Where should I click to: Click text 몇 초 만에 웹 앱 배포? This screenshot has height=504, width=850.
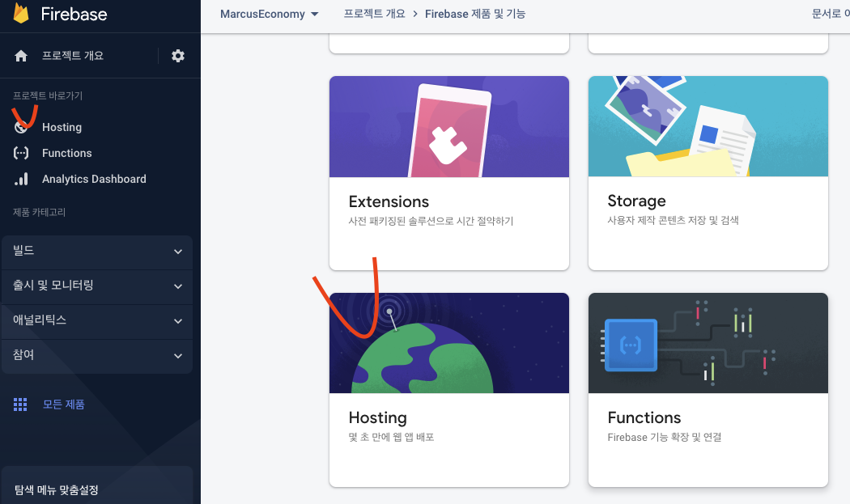point(391,438)
